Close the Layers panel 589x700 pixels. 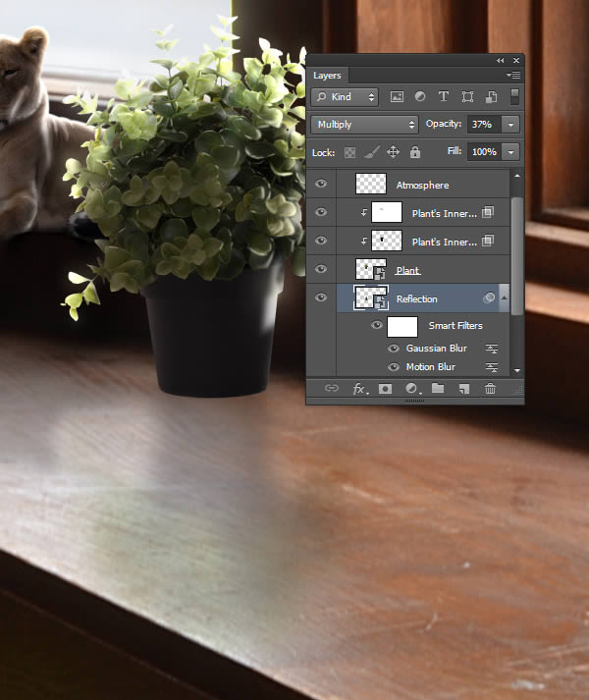[x=516, y=60]
